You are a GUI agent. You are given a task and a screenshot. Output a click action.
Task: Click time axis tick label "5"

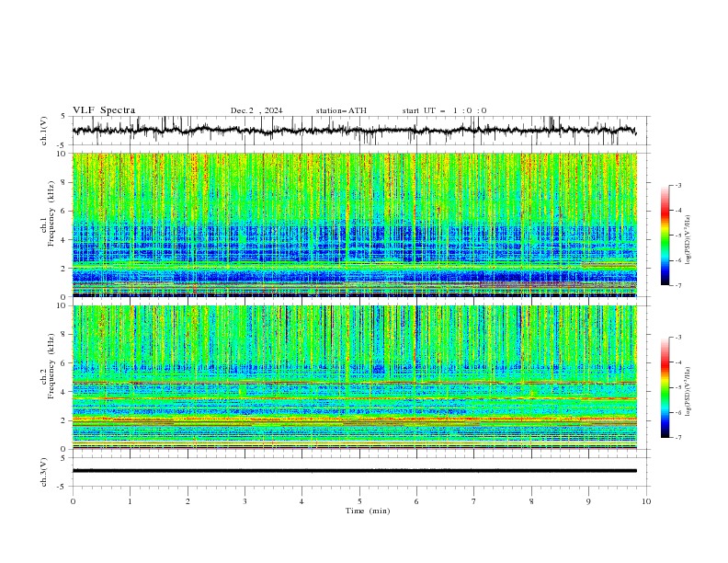[359, 501]
